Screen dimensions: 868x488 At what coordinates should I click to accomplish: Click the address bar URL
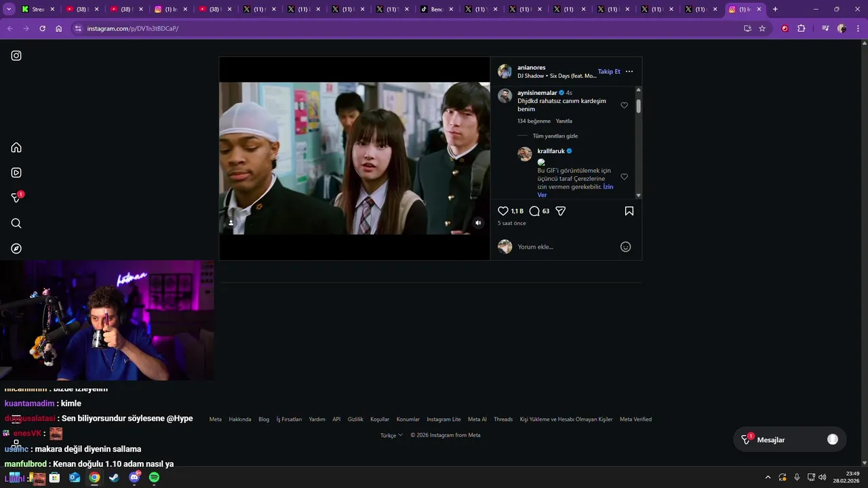133,28
